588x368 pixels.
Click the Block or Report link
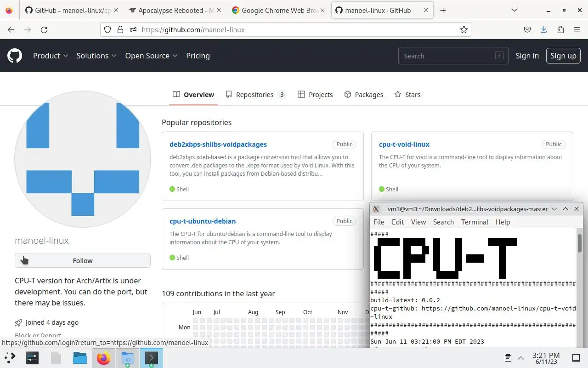(x=38, y=335)
